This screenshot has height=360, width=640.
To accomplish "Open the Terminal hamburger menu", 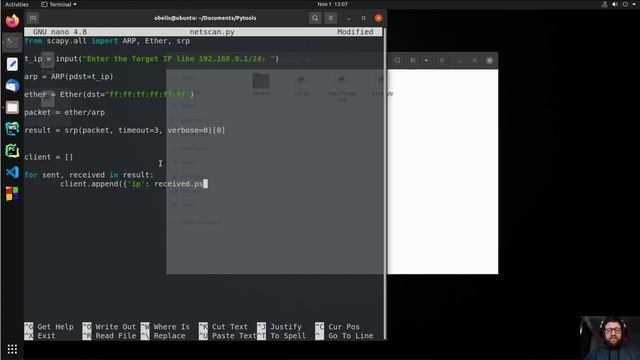I will coord(331,18).
